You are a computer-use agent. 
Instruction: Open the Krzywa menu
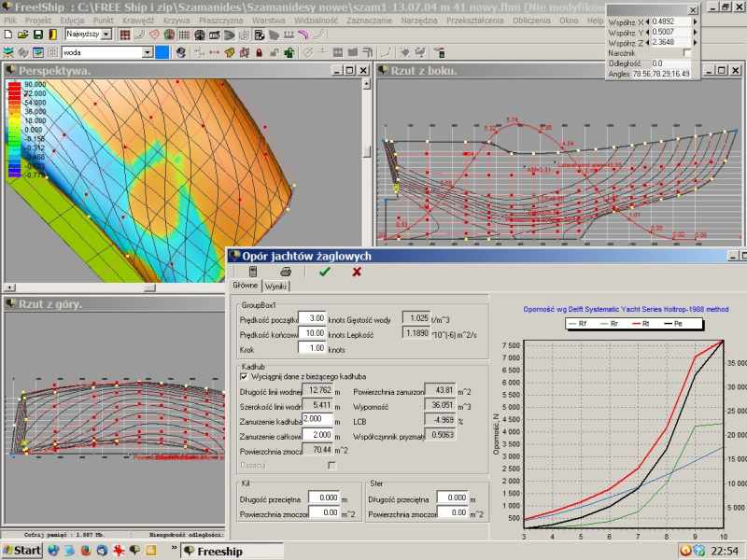tap(176, 21)
